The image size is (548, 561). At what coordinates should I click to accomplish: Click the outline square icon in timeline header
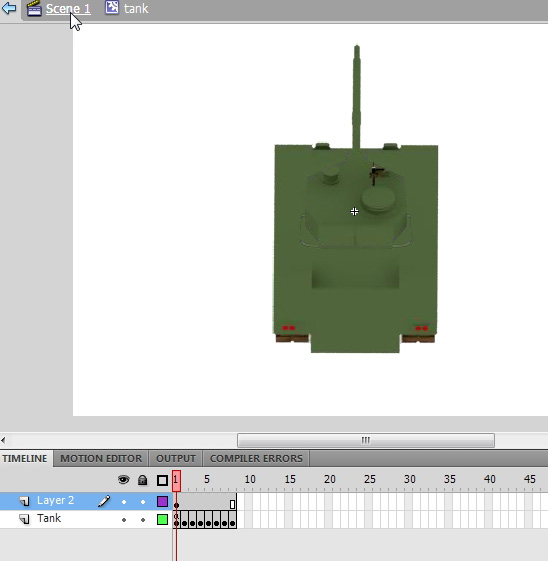tap(162, 480)
